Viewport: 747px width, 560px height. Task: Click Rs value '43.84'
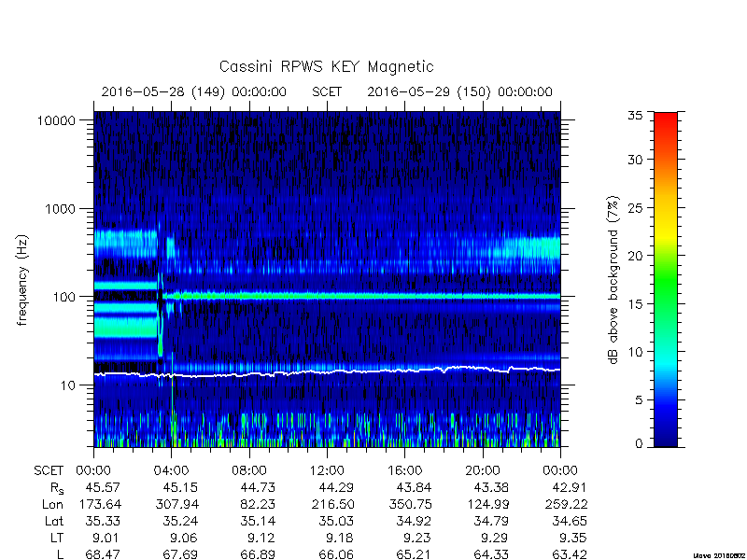click(x=414, y=487)
